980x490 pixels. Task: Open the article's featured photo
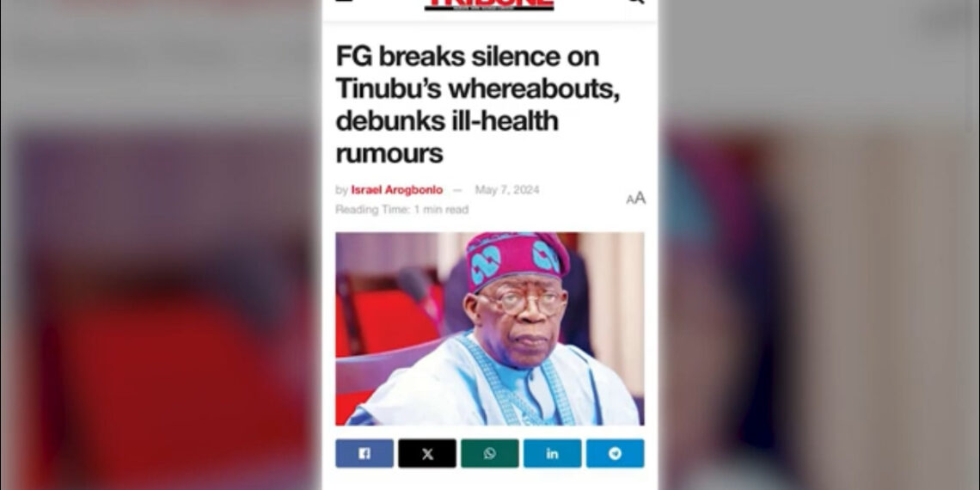[490, 328]
